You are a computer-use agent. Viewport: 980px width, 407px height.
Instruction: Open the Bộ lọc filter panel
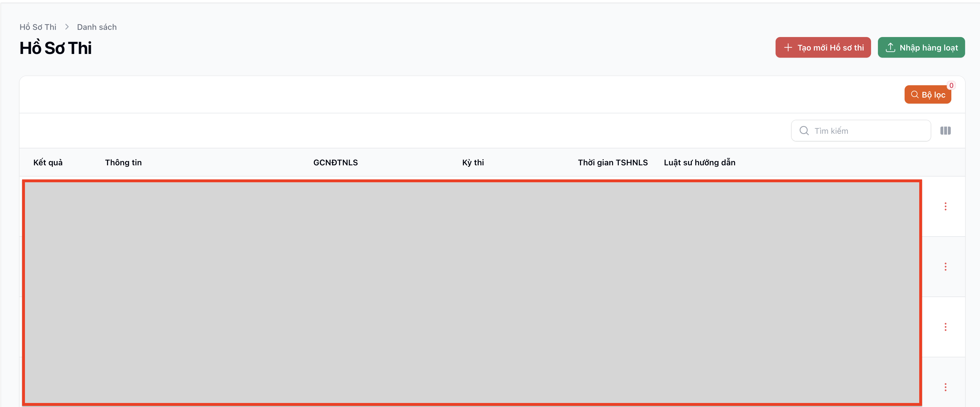928,95
